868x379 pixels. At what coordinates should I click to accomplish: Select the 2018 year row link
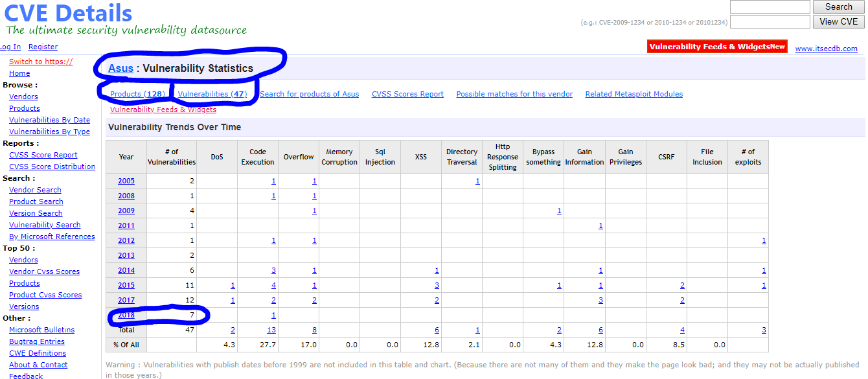point(126,315)
